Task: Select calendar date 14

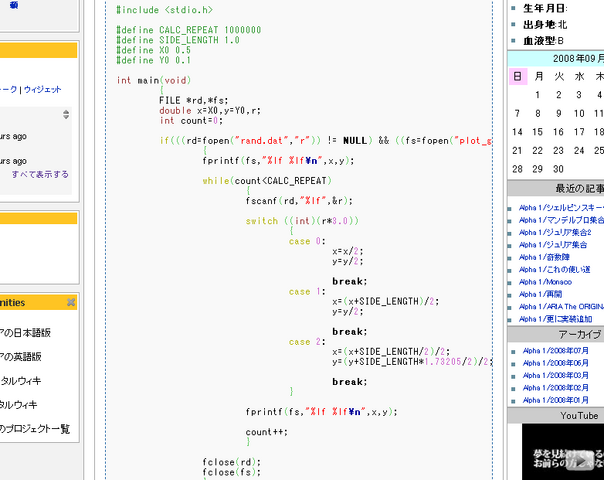Action: coord(517,132)
